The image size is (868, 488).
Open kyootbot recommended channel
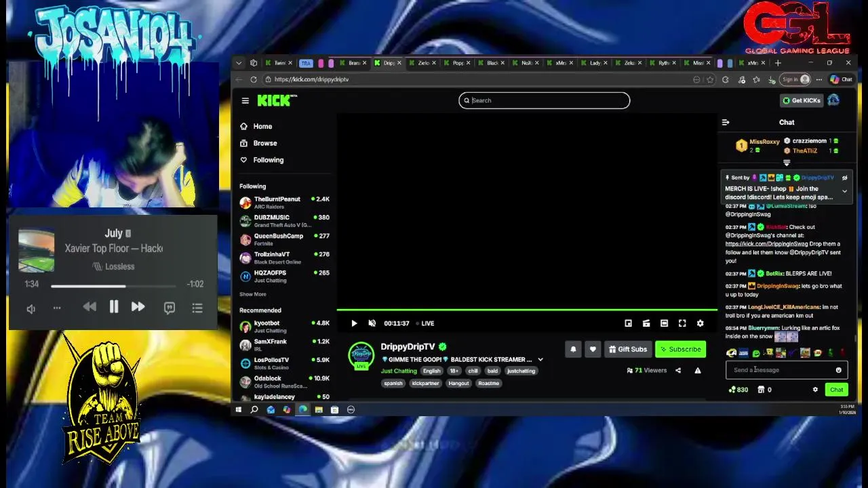pyautogui.click(x=285, y=326)
